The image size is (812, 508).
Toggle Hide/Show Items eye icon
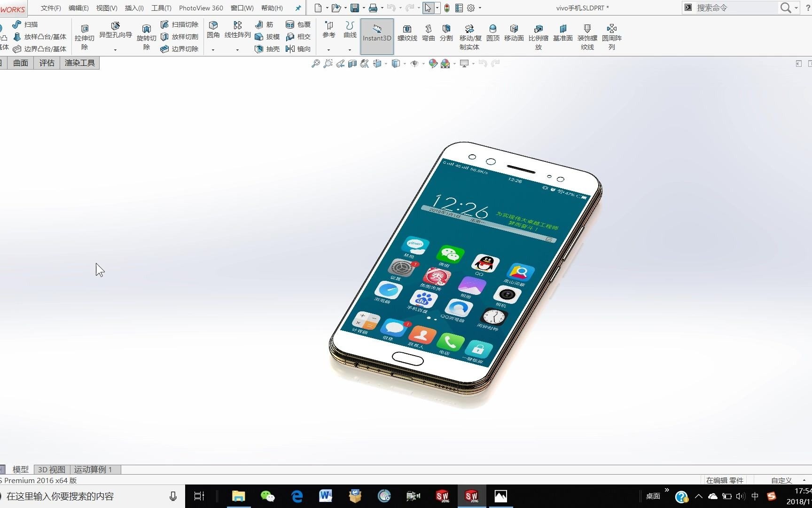click(x=414, y=63)
